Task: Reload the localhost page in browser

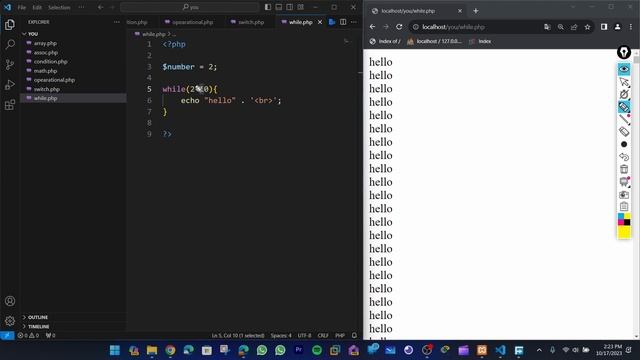Action: click(399, 27)
